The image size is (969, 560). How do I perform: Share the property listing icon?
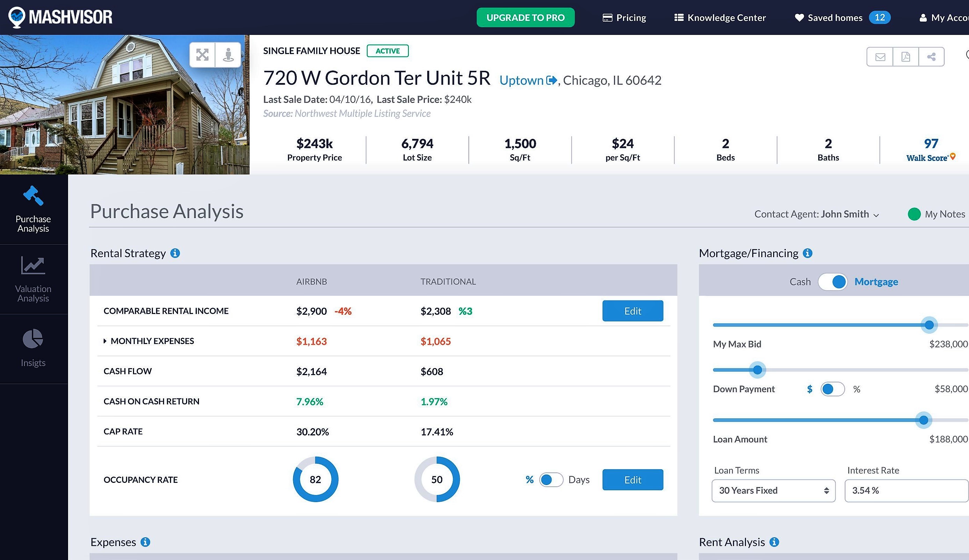[931, 57]
